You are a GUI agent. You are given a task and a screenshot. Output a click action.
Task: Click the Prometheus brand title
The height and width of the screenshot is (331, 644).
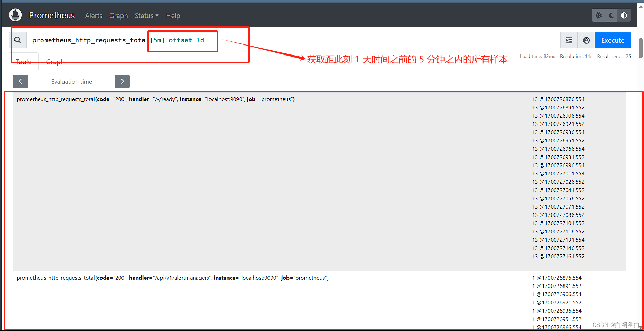[x=52, y=15]
